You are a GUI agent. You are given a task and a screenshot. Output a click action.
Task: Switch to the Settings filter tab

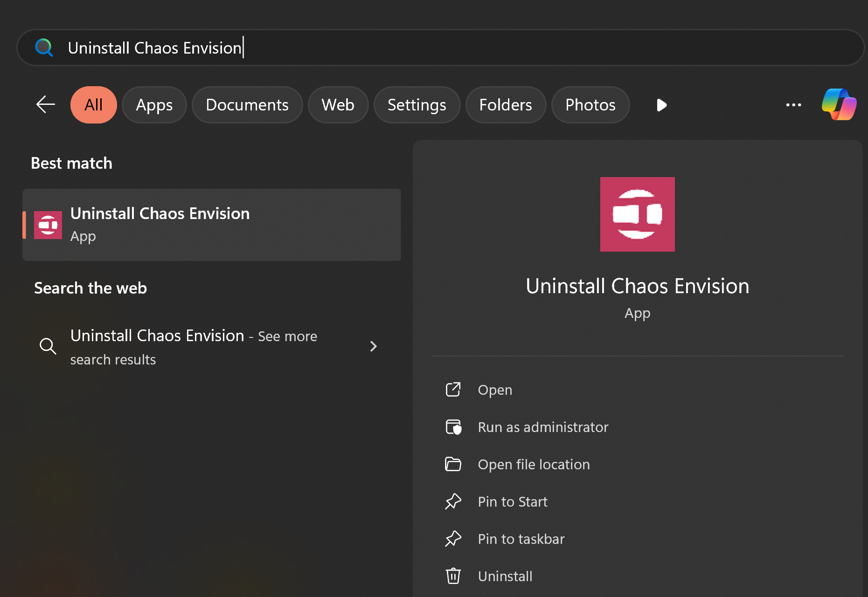417,105
